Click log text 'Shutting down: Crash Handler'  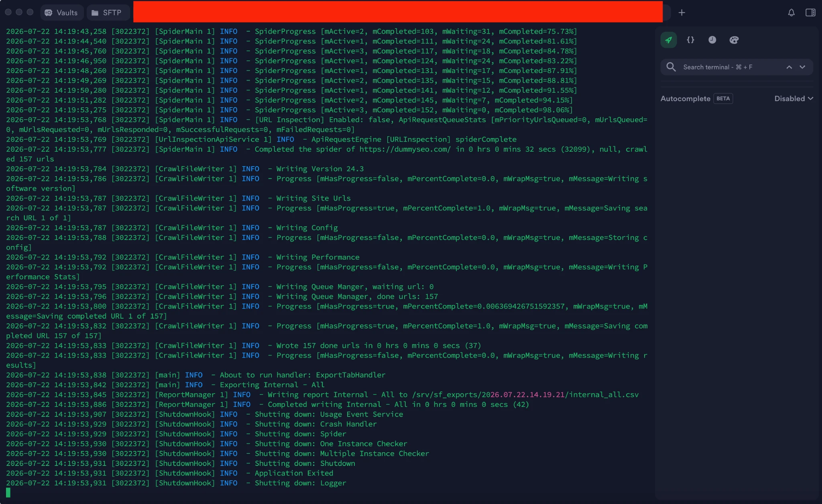(315, 424)
